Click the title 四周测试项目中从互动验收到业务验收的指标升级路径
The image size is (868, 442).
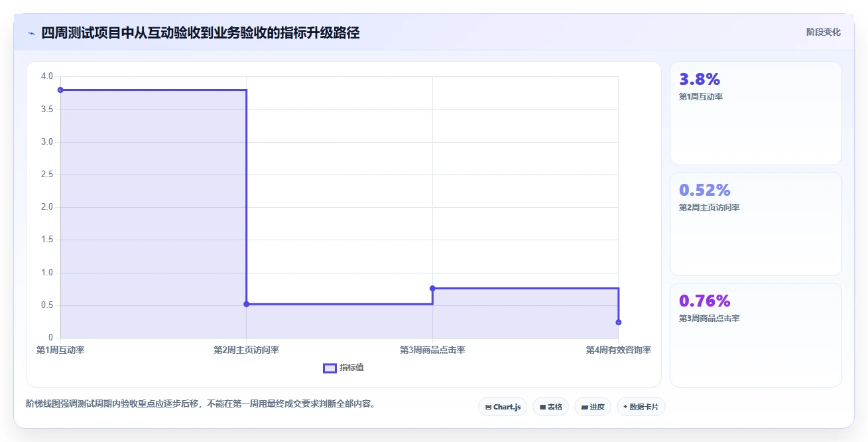[x=200, y=33]
